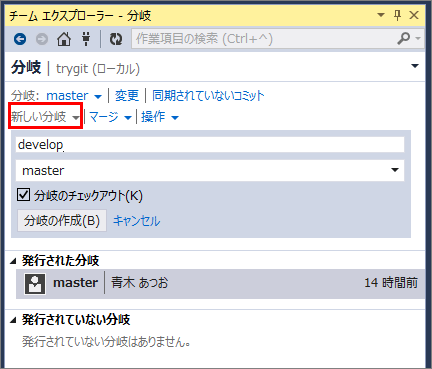Viewport: 432px width, 369px height.
Task: Click author name 青木 あつお
Action: coord(140,283)
